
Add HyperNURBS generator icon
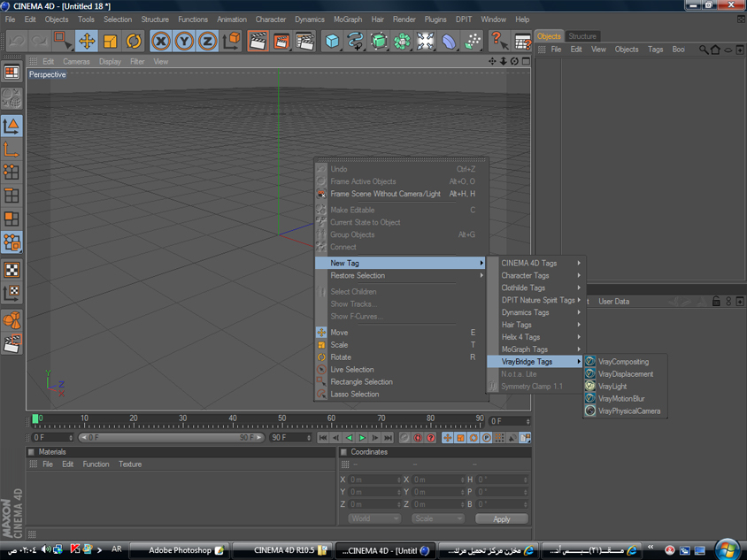click(379, 41)
